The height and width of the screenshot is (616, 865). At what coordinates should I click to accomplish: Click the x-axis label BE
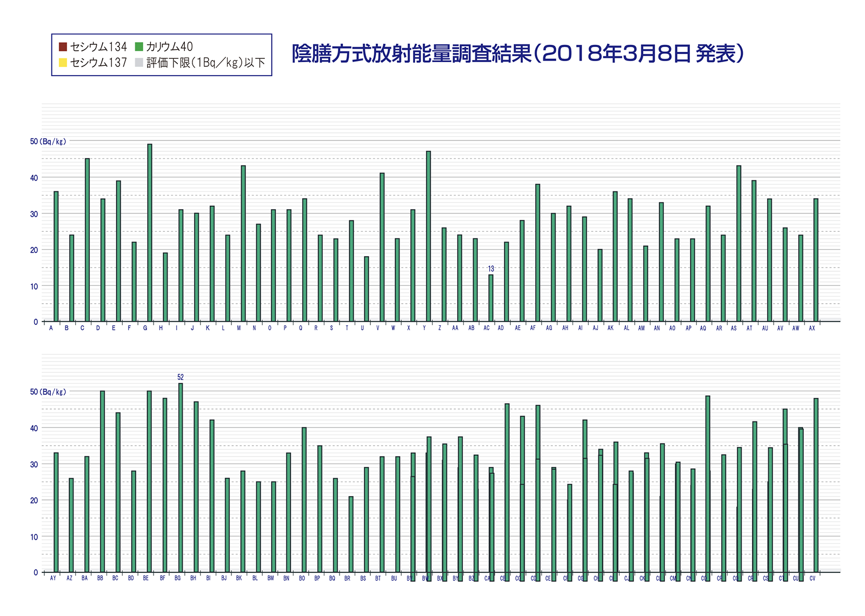click(x=146, y=578)
